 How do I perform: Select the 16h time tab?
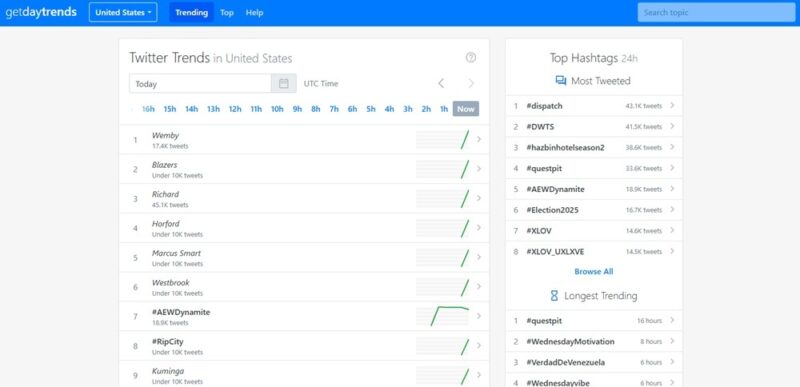coord(148,109)
